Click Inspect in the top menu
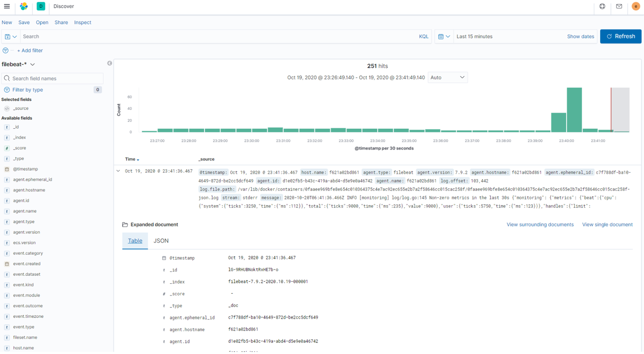 click(x=83, y=22)
